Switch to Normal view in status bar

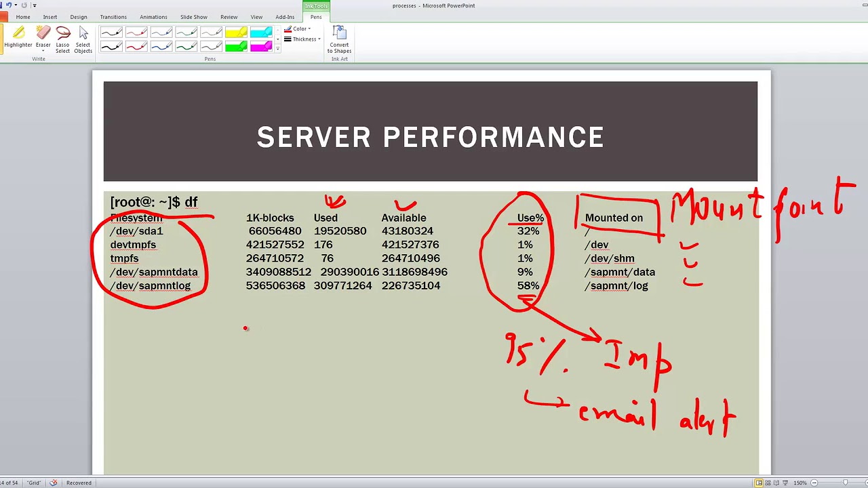click(x=759, y=483)
